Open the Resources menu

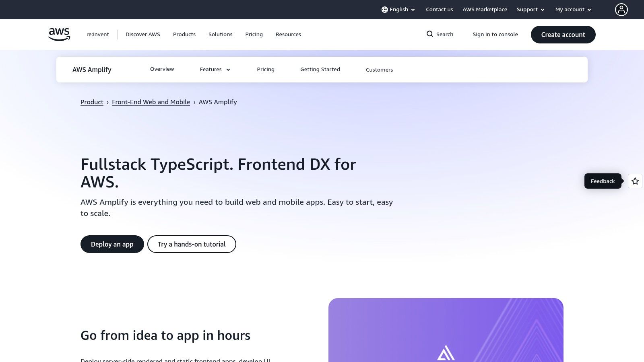[x=288, y=35]
